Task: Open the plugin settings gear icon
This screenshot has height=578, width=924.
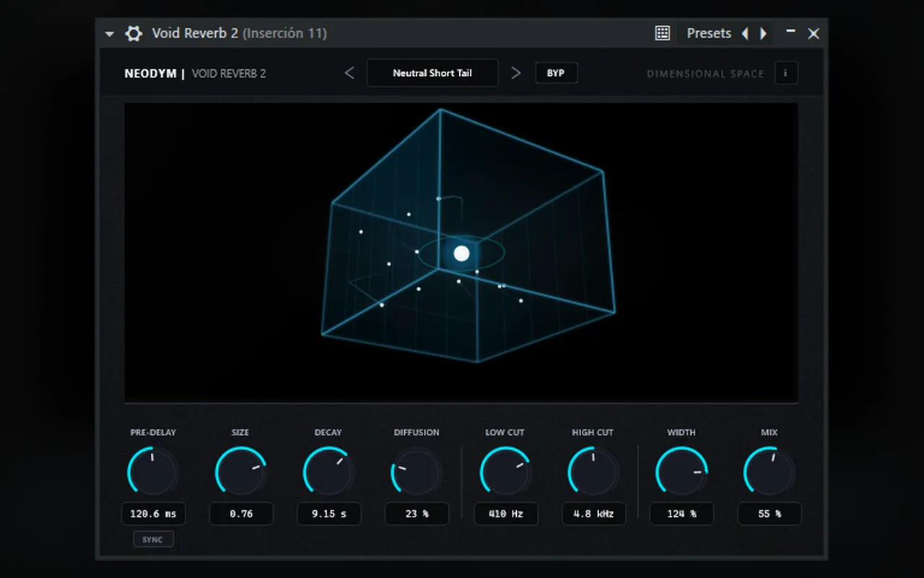Action: [x=134, y=34]
